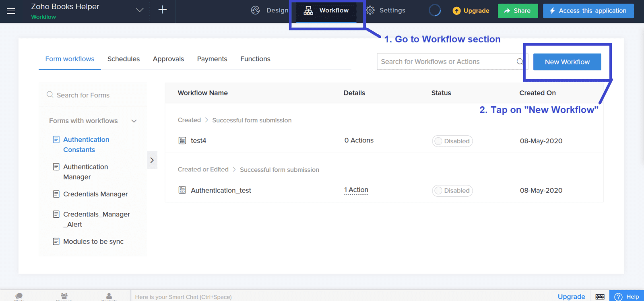Image resolution: width=644 pixels, height=301 pixels.
Task: Click the keyboard icon in bottom bar
Action: 600,297
